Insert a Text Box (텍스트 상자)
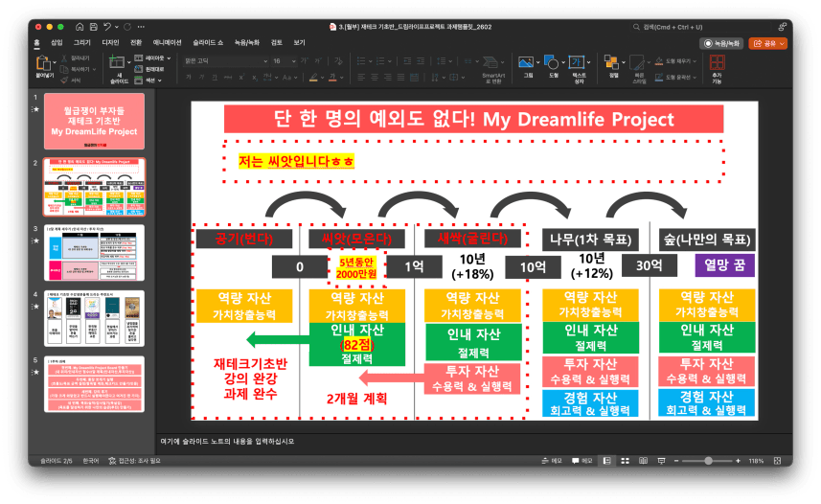821x504 pixels. [x=579, y=64]
